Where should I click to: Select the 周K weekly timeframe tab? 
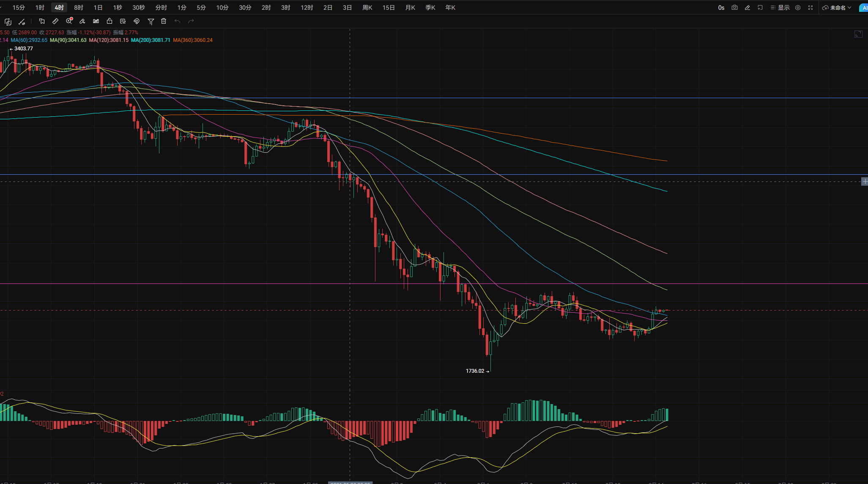point(367,8)
